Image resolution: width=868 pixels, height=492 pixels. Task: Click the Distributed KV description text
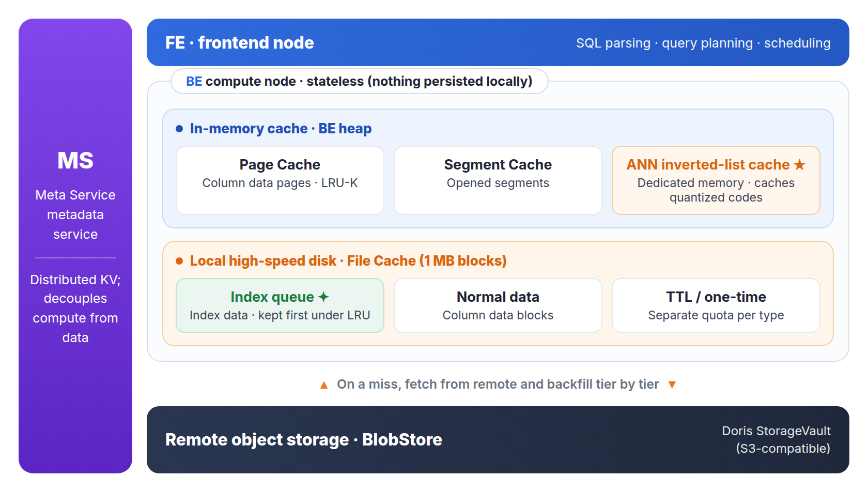point(75,309)
